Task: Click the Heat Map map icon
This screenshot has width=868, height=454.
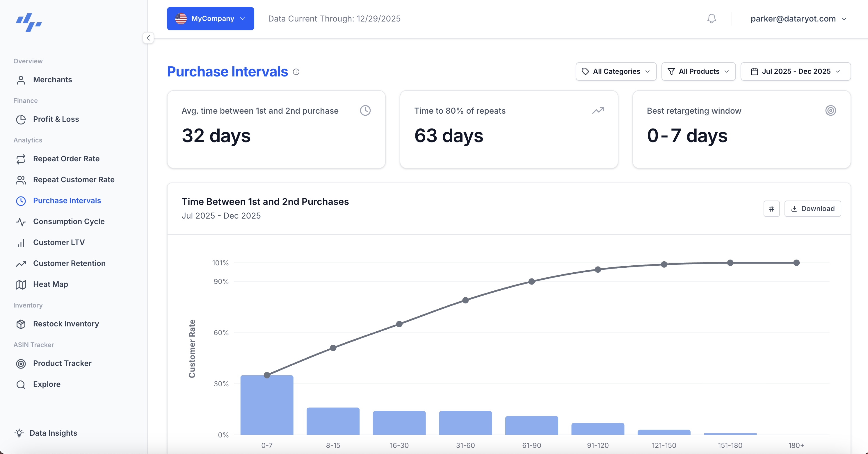Action: pyautogui.click(x=21, y=284)
